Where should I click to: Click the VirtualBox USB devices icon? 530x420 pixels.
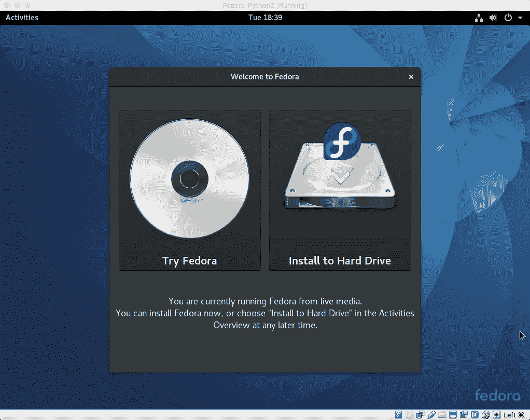pos(431,415)
